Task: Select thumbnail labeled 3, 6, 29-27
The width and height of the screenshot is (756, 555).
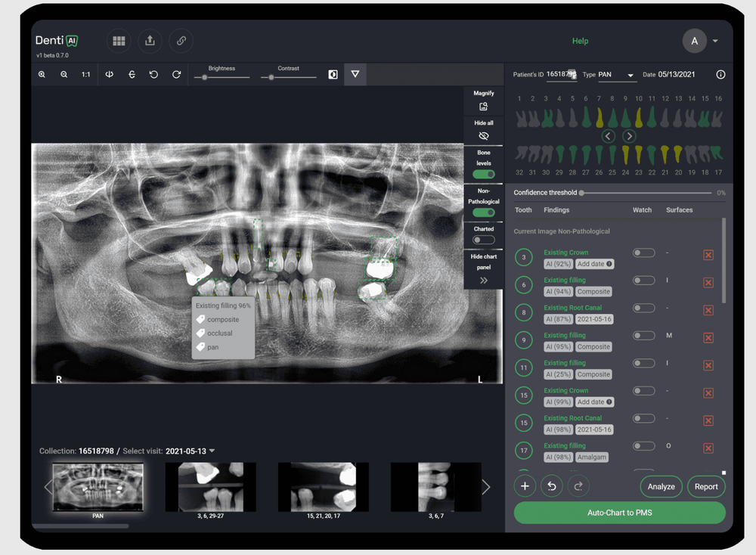Action: (210, 487)
